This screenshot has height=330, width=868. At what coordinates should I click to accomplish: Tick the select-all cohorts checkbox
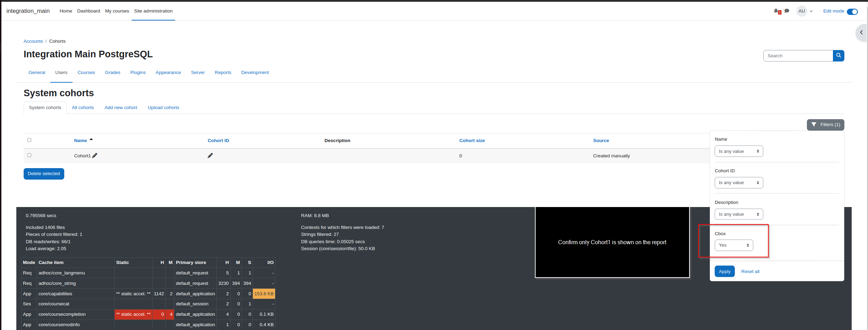(29, 140)
